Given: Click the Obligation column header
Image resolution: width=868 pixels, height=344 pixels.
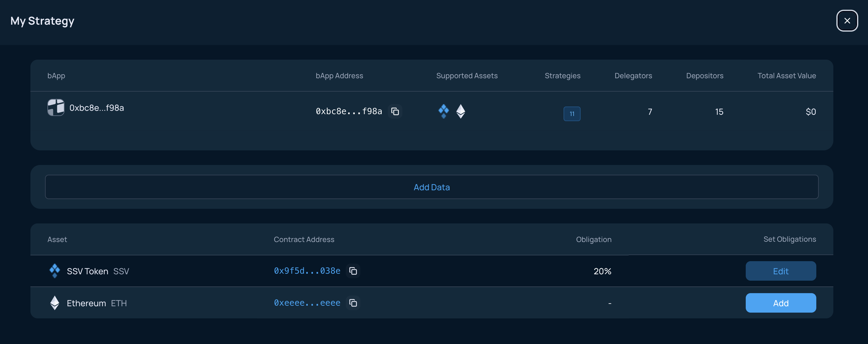Looking at the screenshot, I should point(593,240).
